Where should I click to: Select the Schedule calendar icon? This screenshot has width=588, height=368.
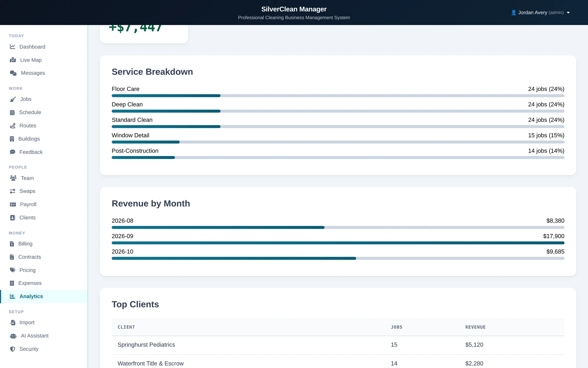click(x=12, y=112)
